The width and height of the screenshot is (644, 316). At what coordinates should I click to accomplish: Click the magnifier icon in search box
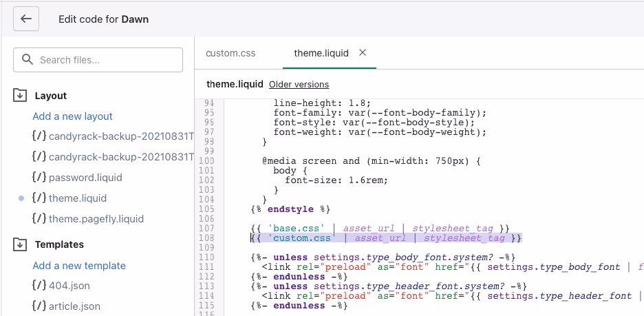(x=28, y=60)
